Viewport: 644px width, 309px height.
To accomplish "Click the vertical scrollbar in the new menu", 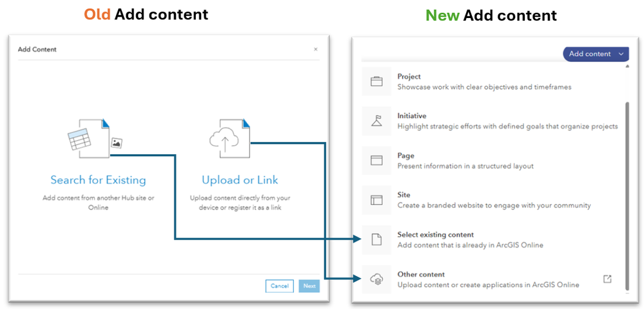I will pos(627,196).
